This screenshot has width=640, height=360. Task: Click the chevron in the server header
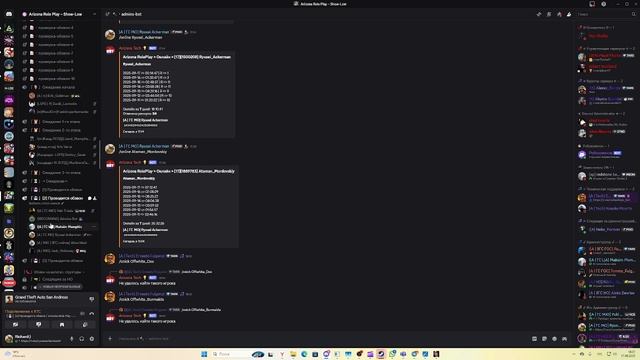(x=94, y=14)
